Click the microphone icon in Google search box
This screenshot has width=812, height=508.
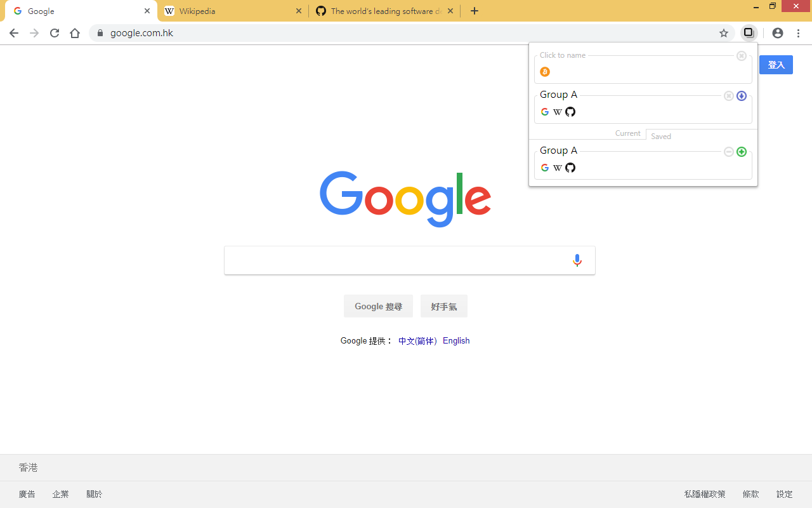click(x=577, y=260)
